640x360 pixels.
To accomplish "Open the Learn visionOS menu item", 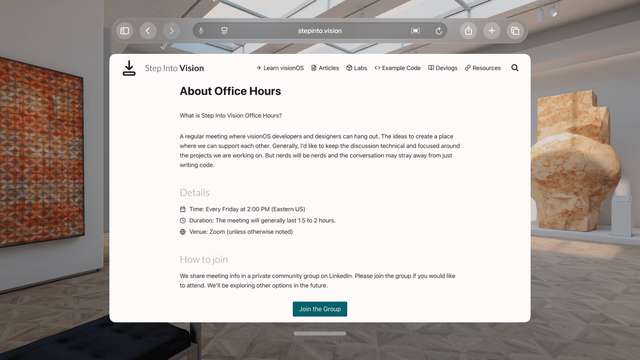I will pos(280,68).
